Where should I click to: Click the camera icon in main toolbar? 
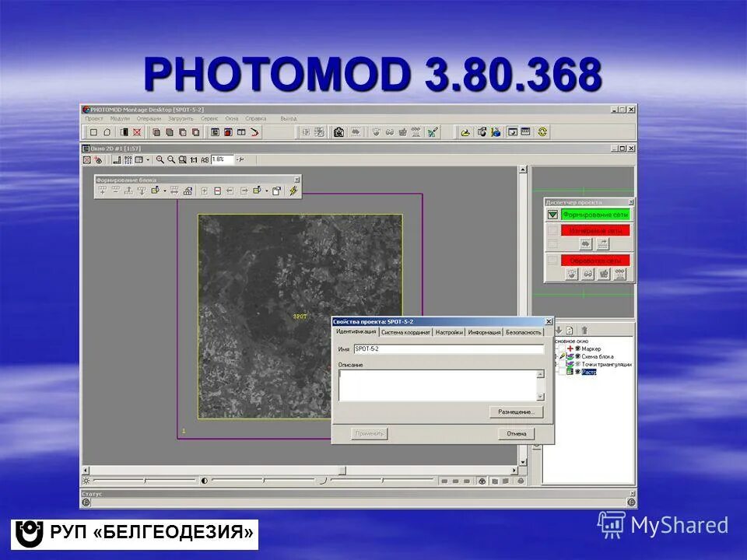(x=338, y=132)
